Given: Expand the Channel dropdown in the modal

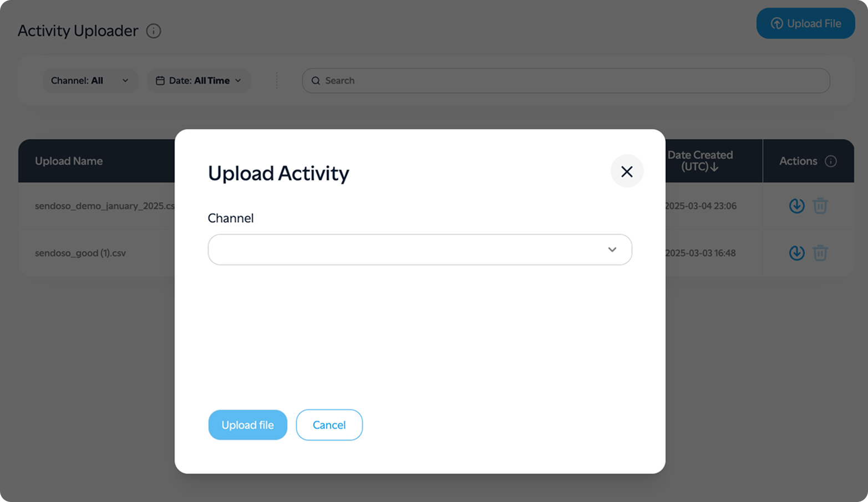Looking at the screenshot, I should pos(612,250).
